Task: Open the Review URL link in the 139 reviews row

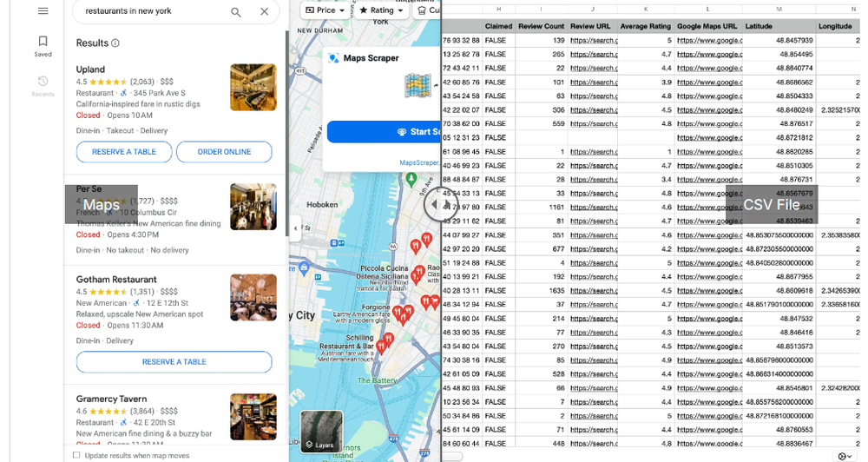Action: [x=594, y=41]
